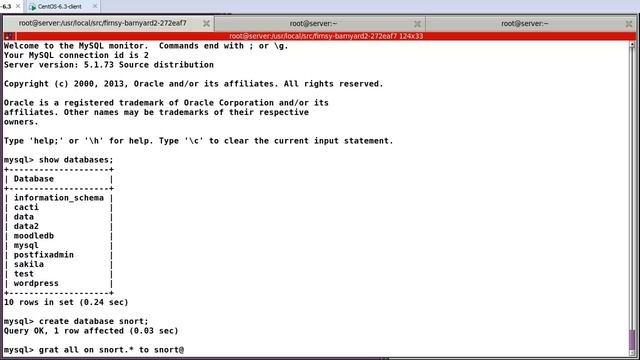640x360 pixels.
Task: Close the rightmost root@server:~ terminal tab
Action: click(x=629, y=24)
